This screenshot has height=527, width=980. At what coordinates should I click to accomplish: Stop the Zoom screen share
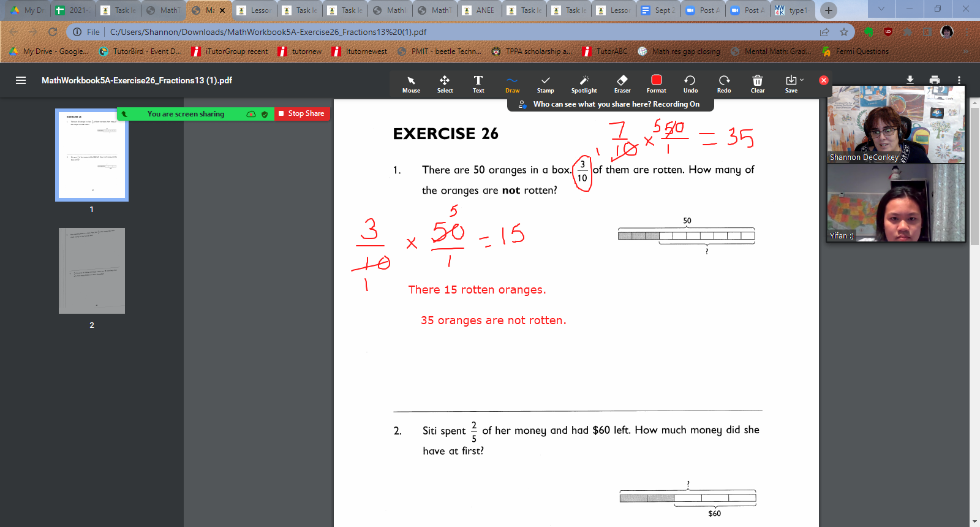point(302,113)
